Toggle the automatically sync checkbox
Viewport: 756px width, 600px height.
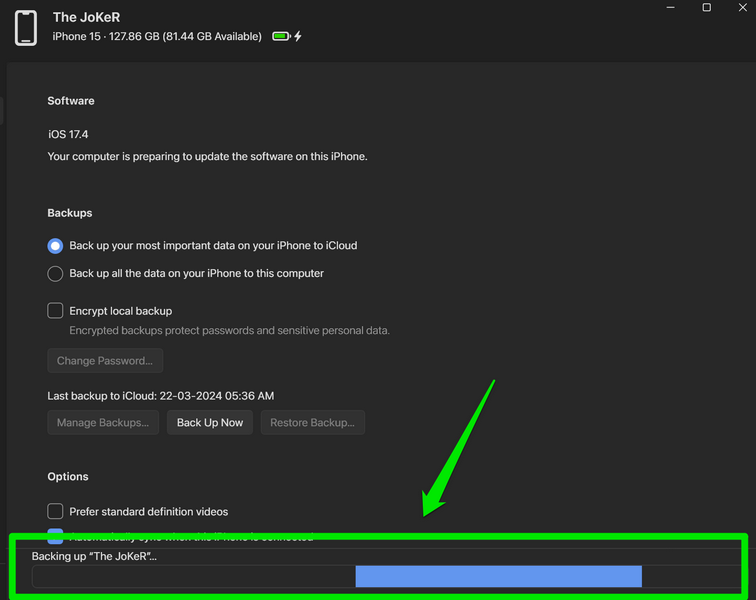tap(56, 536)
